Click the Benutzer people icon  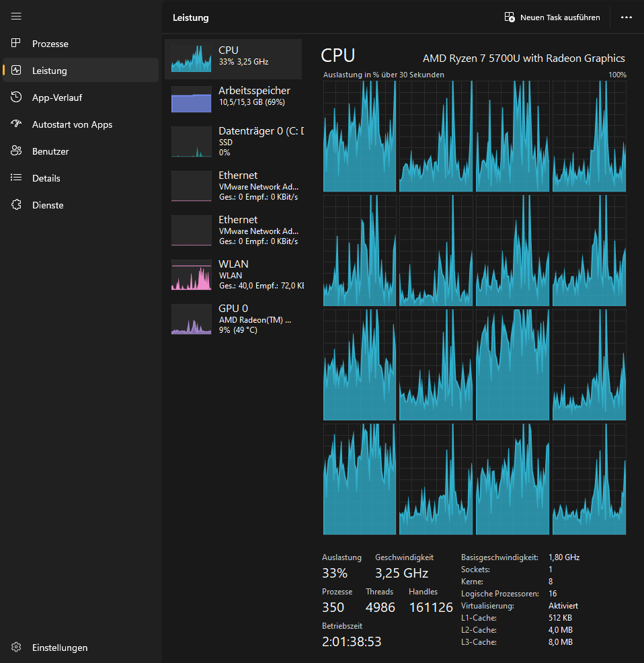click(16, 151)
